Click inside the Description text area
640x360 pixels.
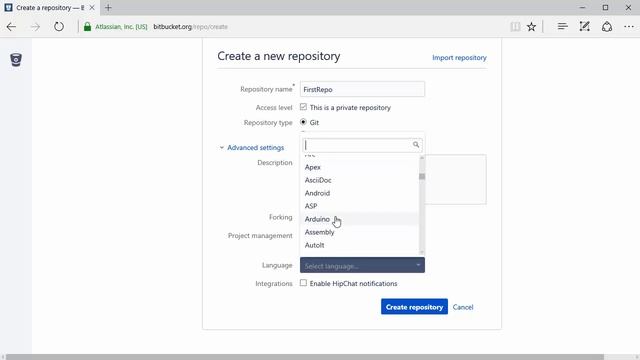tap(455, 180)
